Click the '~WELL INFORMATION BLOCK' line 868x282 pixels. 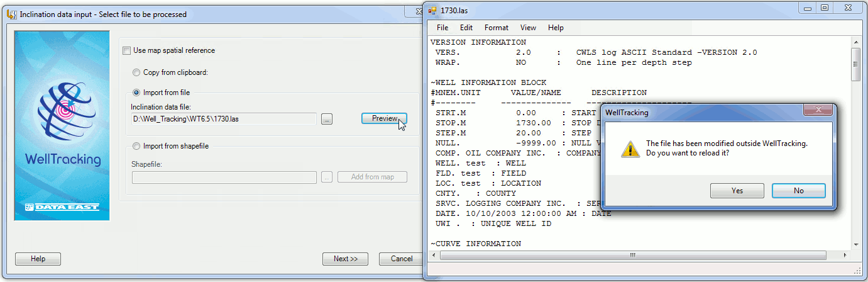pos(488,82)
